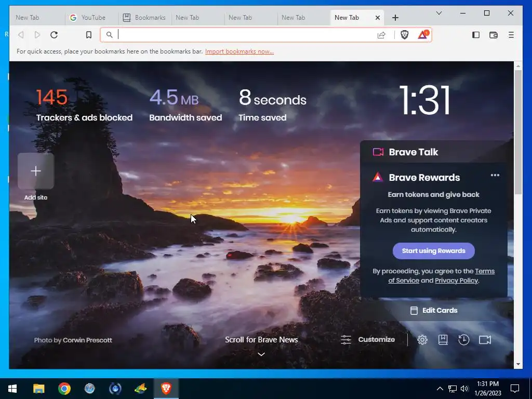
Task: Open the Privacy Policy link
Action: 456,280
